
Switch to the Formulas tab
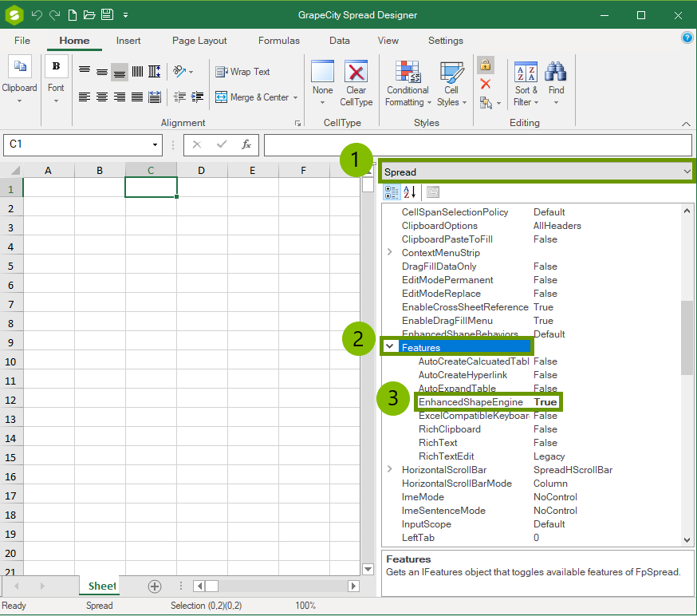279,41
